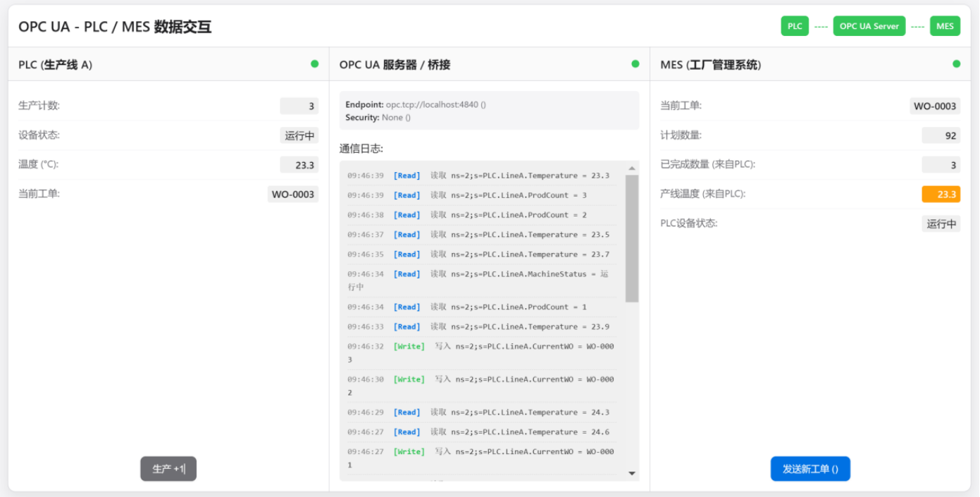
Task: Select the orange 产线温度 value 23.3
Action: click(941, 194)
